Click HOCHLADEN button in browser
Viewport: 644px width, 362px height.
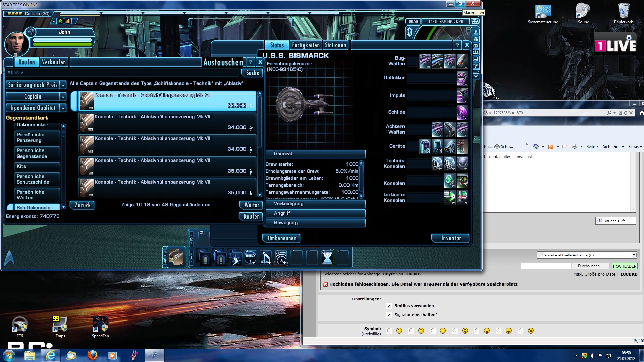(625, 266)
